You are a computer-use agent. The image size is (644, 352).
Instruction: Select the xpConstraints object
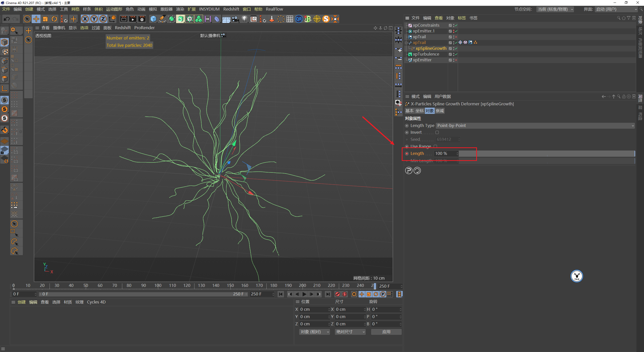[426, 25]
